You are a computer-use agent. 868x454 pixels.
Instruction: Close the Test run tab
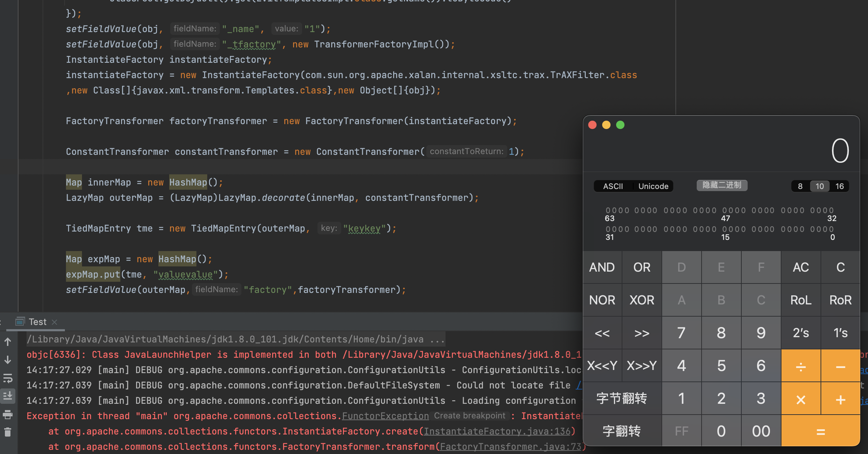click(54, 322)
